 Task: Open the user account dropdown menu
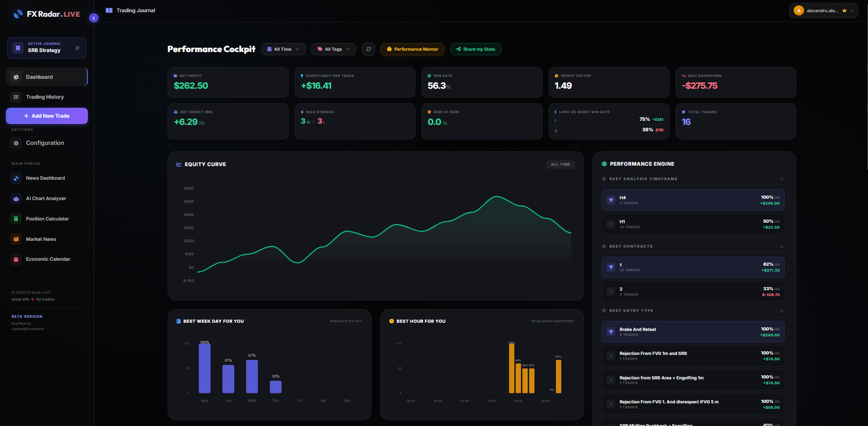[823, 11]
